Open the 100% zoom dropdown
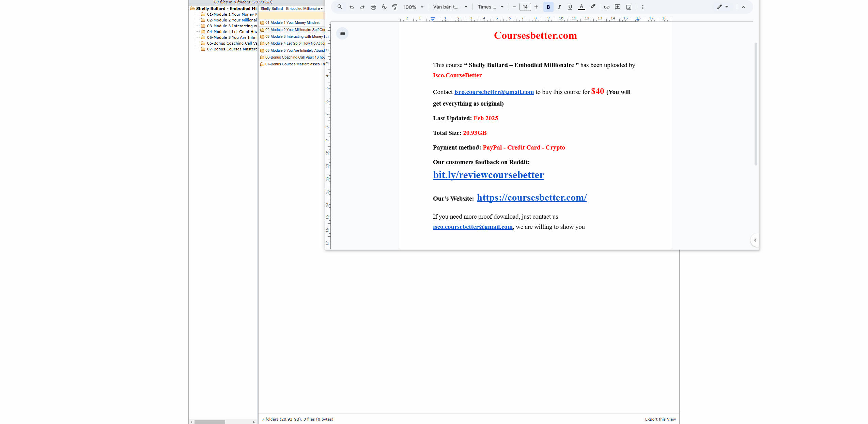 point(414,7)
